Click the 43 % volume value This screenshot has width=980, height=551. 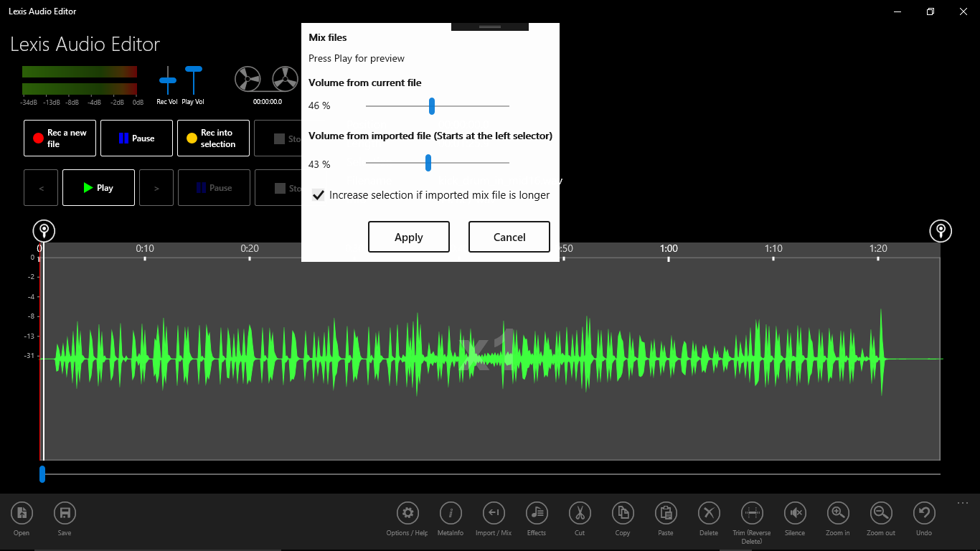click(x=319, y=164)
